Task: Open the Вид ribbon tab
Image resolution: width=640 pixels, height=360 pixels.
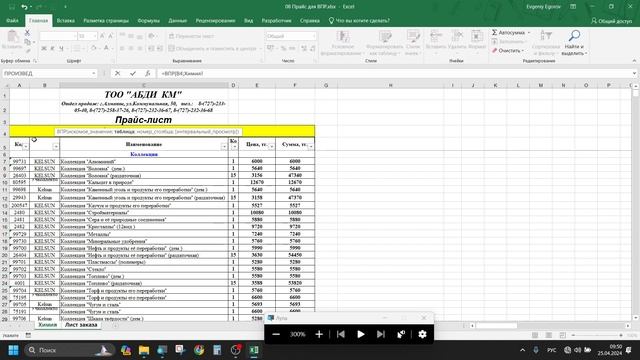Action: coord(249,20)
